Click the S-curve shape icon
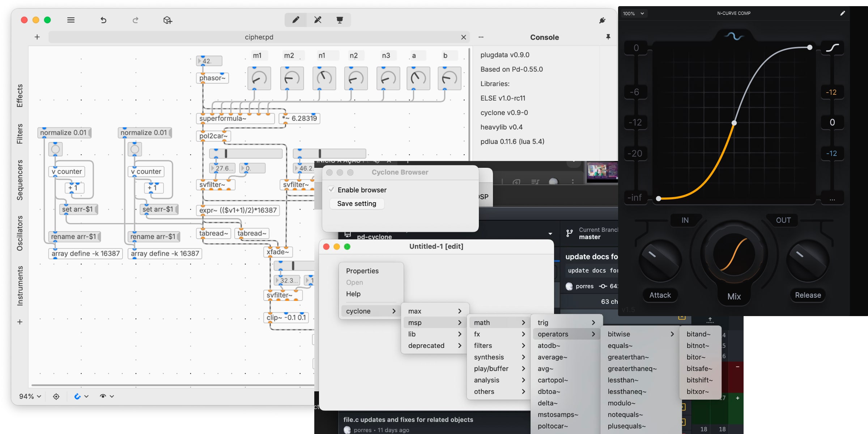 point(832,48)
